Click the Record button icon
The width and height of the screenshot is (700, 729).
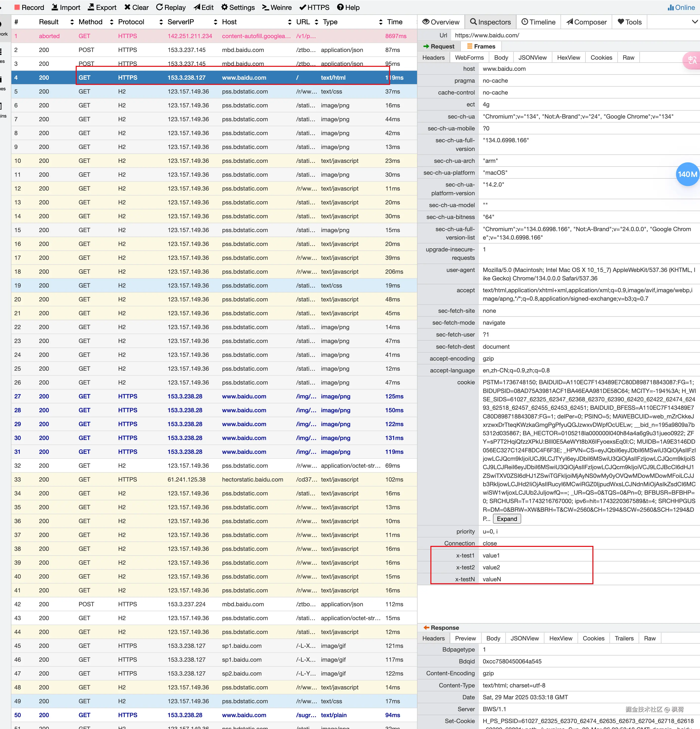(x=17, y=7)
